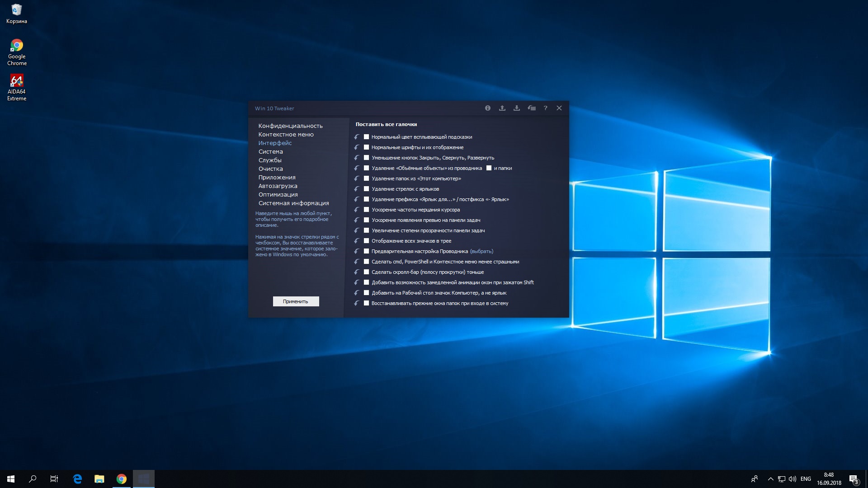Screen dimensions: 868x488
Task: Enable 'Удаление стрелок с ярлыков' checkbox
Action: [365, 188]
